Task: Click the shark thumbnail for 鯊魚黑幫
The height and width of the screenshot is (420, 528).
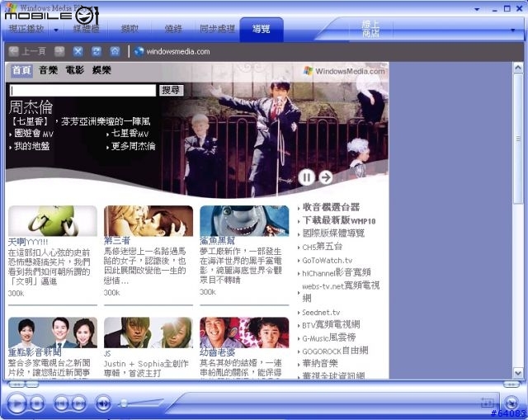Action: pyautogui.click(x=244, y=221)
